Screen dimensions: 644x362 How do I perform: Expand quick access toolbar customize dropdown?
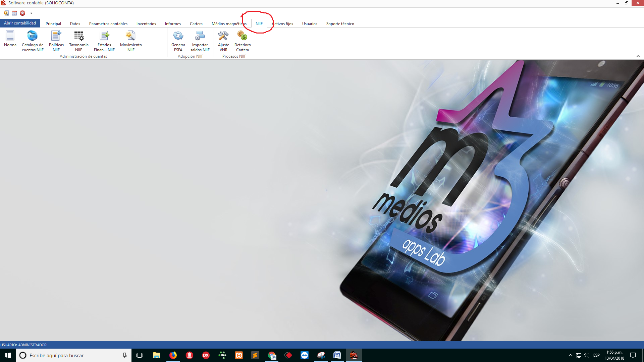31,13
